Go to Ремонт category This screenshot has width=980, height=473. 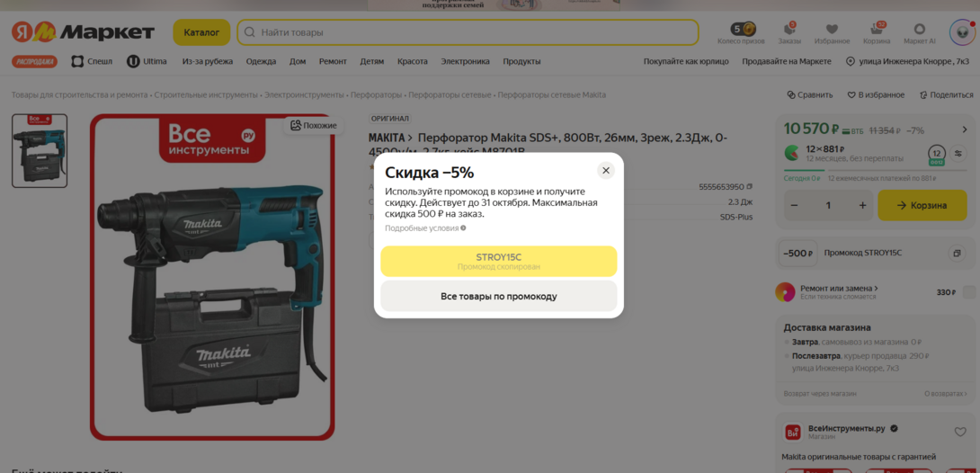pyautogui.click(x=333, y=61)
